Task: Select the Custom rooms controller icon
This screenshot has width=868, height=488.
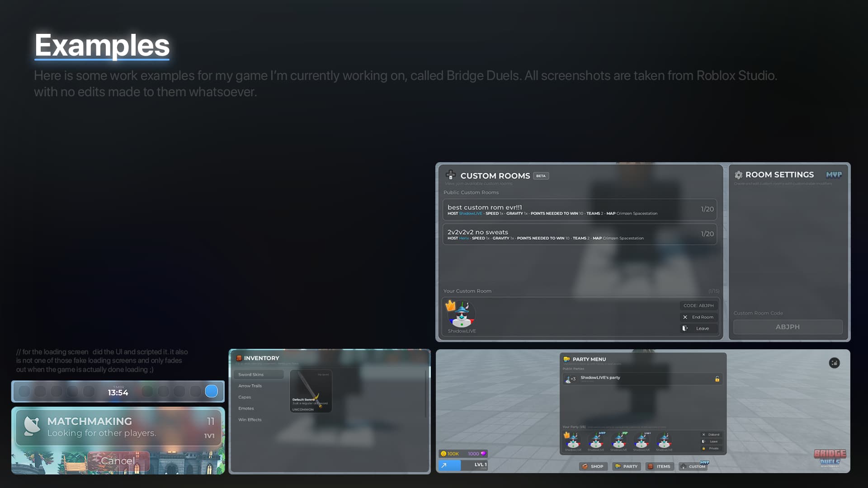Action: [x=450, y=175]
